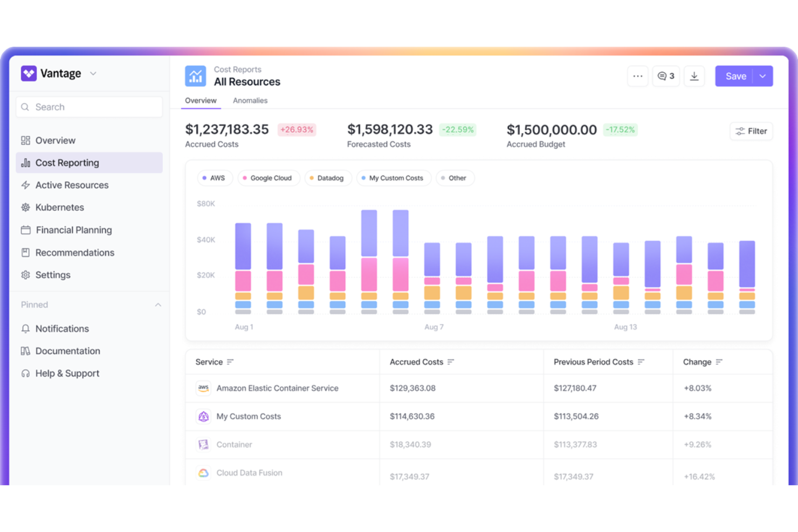
Task: Open Financial Planning via its calendar icon
Action: [25, 230]
